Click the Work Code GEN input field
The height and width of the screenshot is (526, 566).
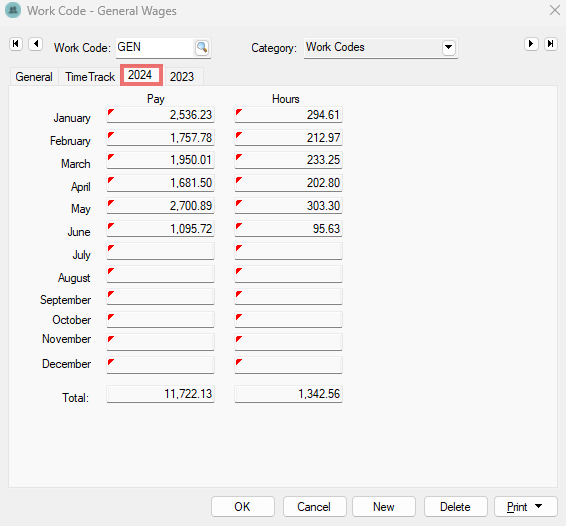tap(155, 47)
